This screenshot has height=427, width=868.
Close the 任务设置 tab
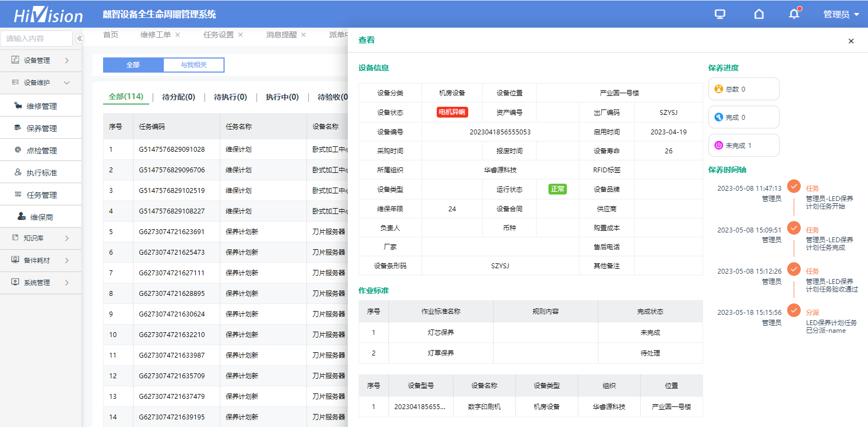coord(240,35)
